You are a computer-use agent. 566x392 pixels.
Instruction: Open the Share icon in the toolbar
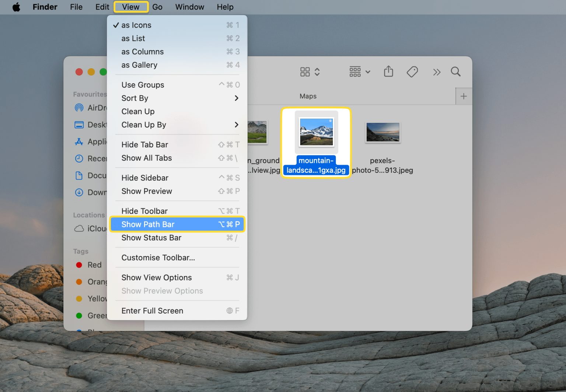(x=388, y=71)
